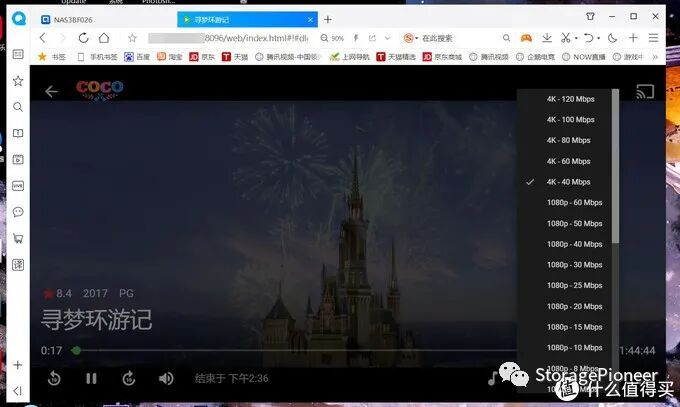Close the 寻梦环游记 browser tab
The width and height of the screenshot is (680, 407).
(310, 20)
